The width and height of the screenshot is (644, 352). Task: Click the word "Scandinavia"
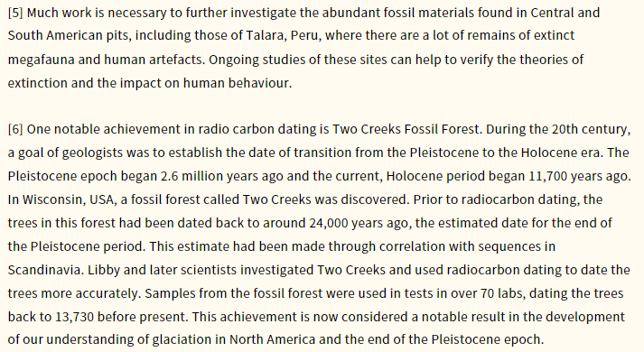click(44, 270)
